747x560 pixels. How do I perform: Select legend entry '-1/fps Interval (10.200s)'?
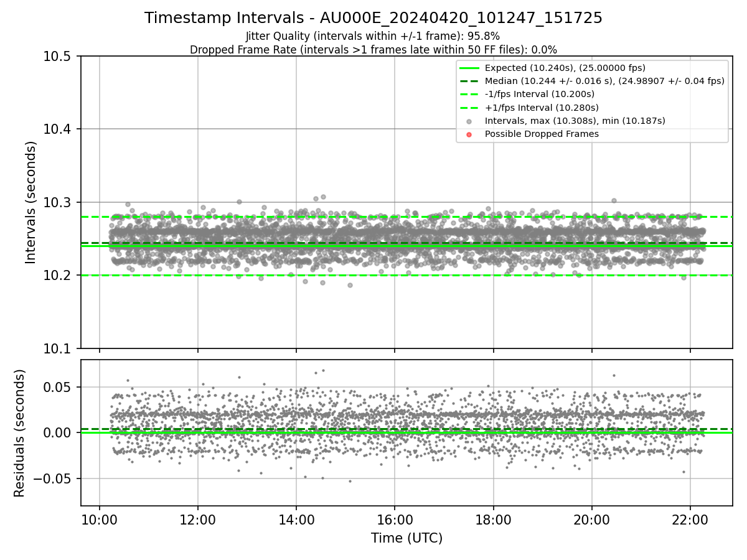pyautogui.click(x=540, y=94)
